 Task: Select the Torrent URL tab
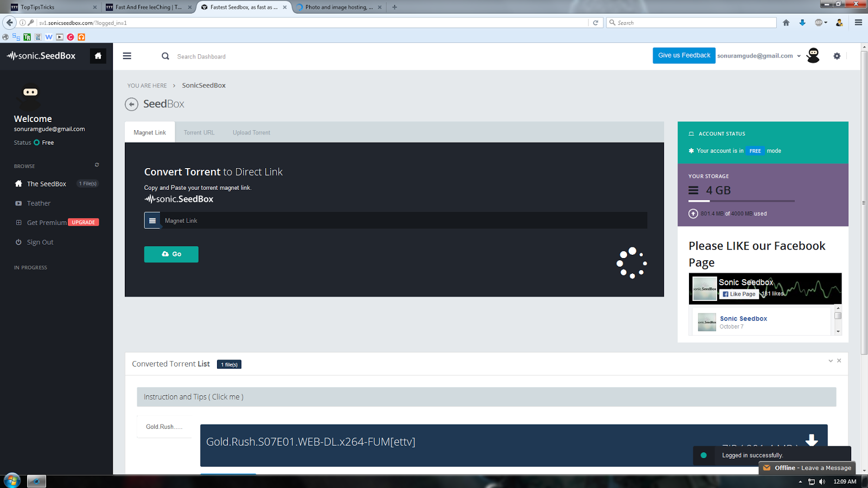[x=199, y=132]
